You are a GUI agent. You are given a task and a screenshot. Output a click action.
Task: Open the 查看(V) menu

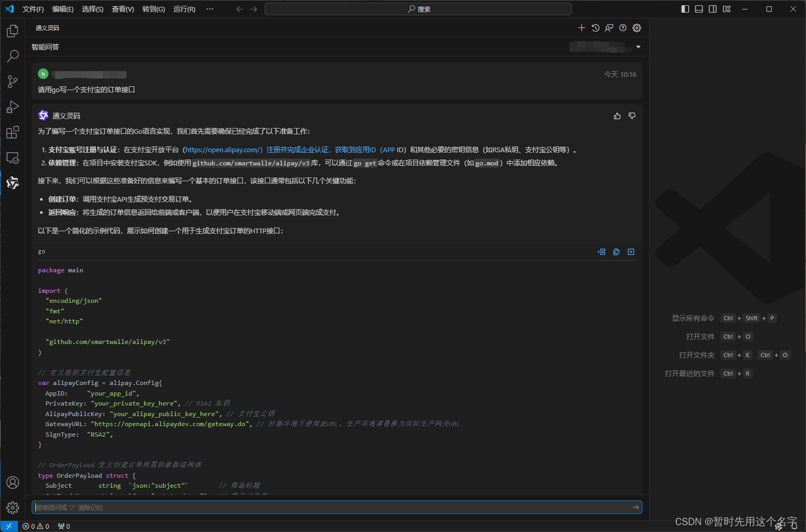pos(123,9)
